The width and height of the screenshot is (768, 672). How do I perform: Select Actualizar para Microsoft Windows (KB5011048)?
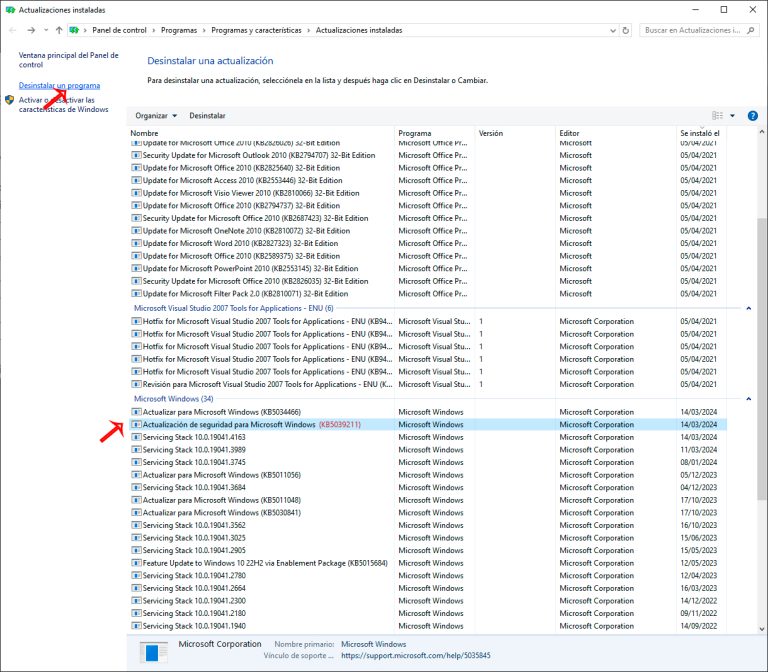tap(428, 500)
